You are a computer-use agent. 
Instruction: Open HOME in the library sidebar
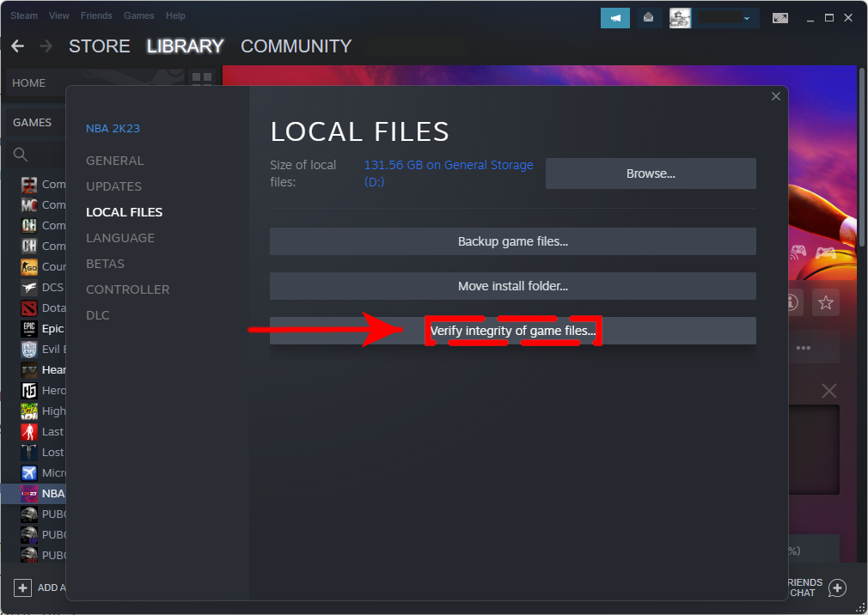(28, 83)
